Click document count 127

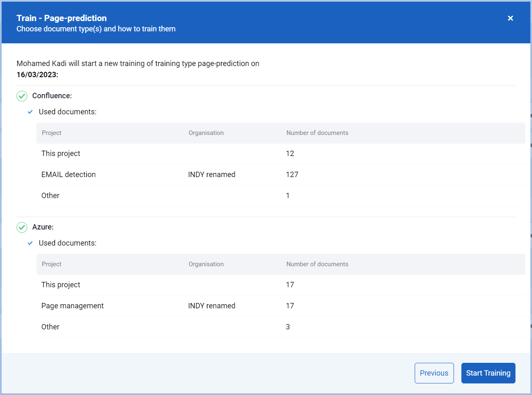[292, 175]
